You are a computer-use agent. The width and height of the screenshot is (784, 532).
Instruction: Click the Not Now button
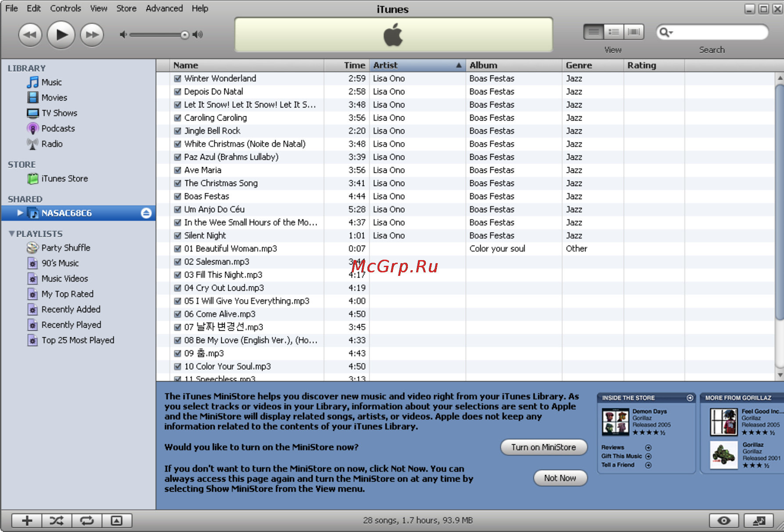coord(560,478)
